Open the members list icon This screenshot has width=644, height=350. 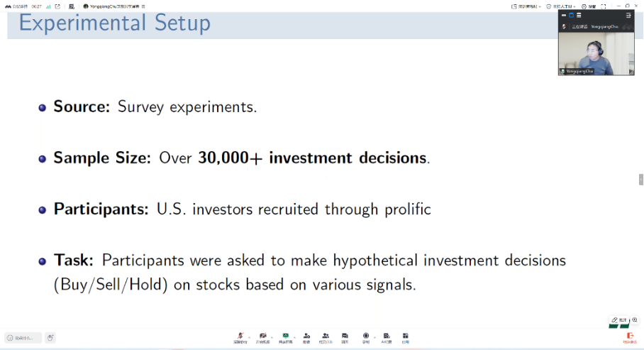point(326,336)
